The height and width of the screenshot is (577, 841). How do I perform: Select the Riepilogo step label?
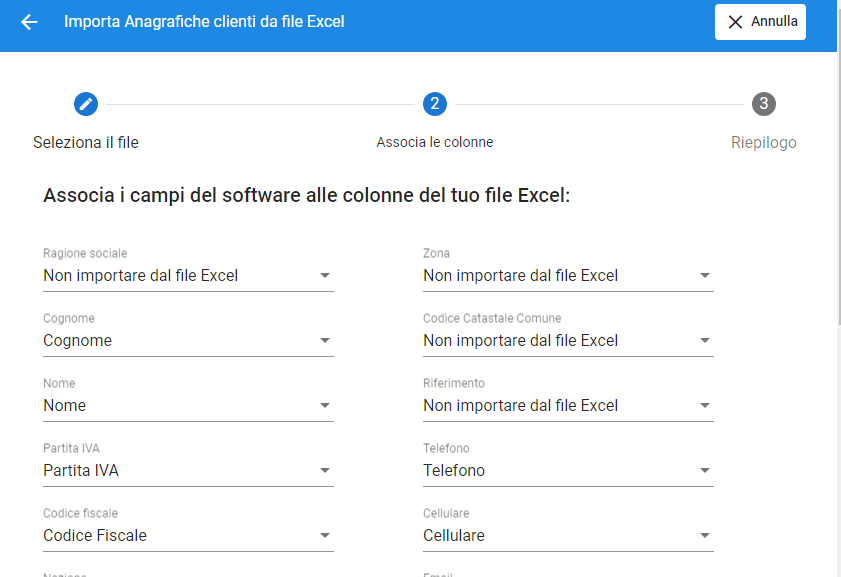click(x=763, y=142)
